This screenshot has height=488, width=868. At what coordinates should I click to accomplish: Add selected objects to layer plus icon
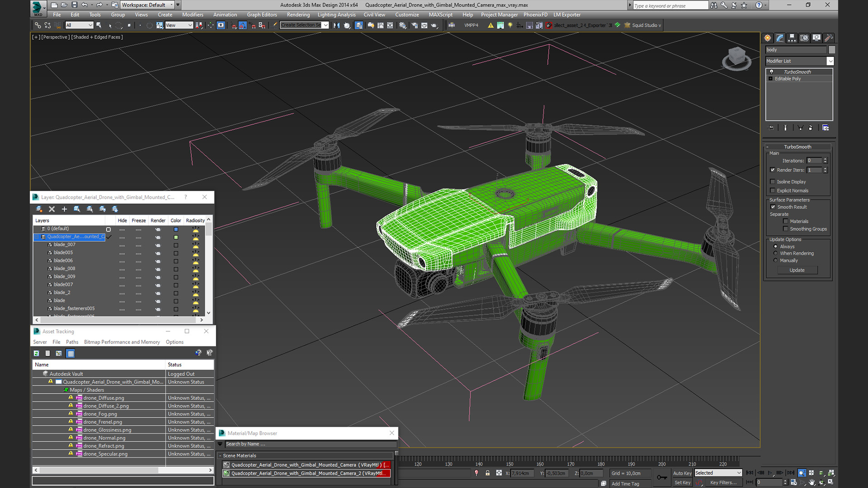(x=64, y=209)
